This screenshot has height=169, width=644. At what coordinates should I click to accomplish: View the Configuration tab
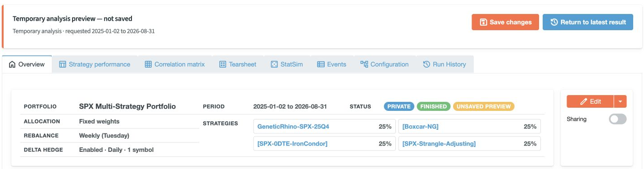[x=385, y=64]
